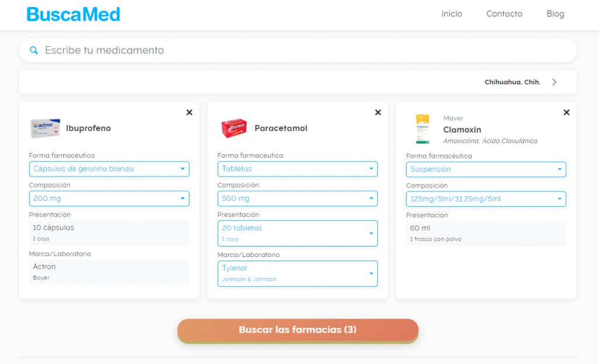
Task: Open the Contacto page
Action: [x=504, y=14]
